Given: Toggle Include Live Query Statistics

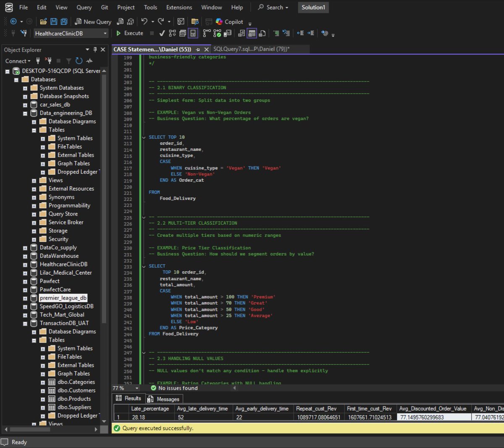Looking at the screenshot, I should 217,33.
